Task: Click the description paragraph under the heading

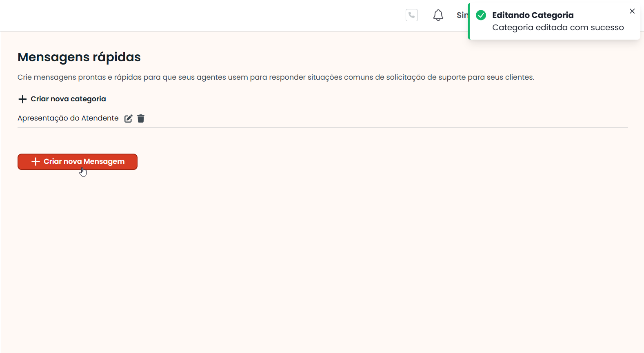Action: [x=275, y=77]
